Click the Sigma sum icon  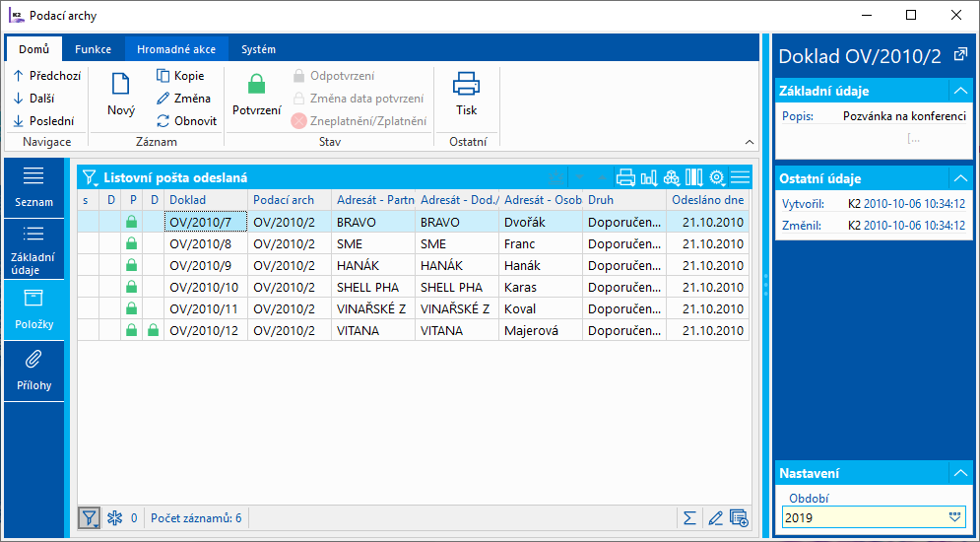(689, 518)
